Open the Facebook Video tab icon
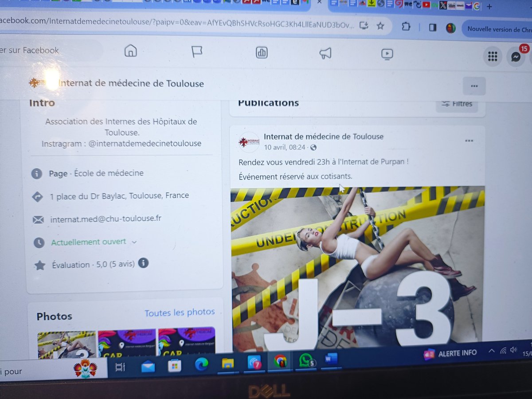 (387, 54)
